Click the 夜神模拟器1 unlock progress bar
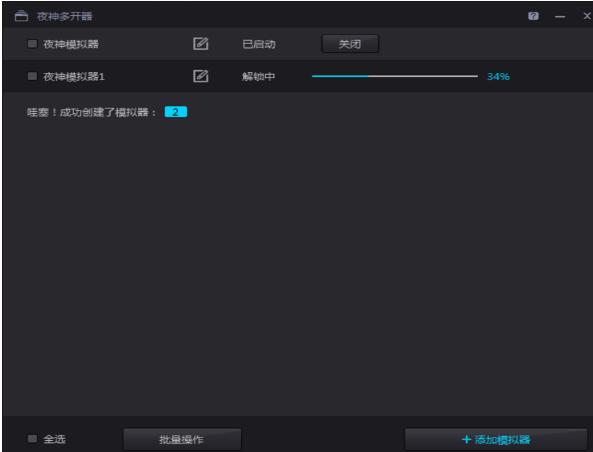The image size is (593, 452). click(x=394, y=76)
